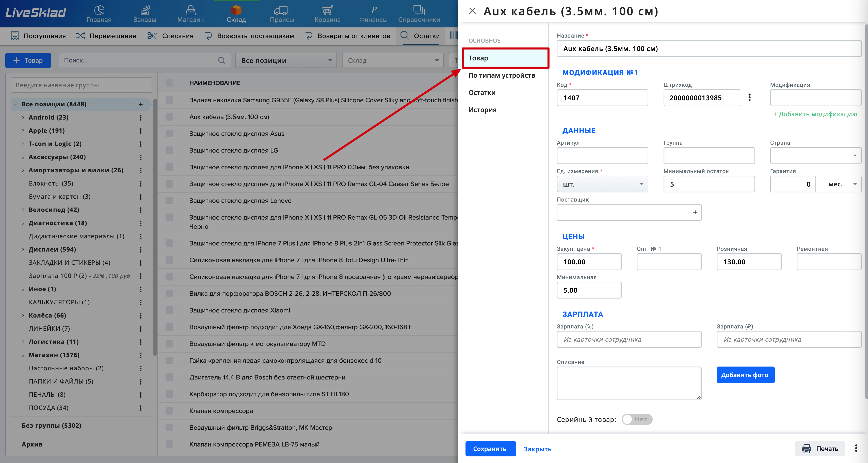Click the Печать printer button

[x=820, y=449]
